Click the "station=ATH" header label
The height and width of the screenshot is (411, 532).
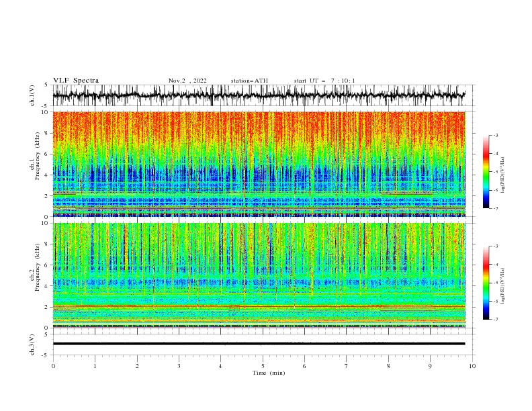[249, 81]
